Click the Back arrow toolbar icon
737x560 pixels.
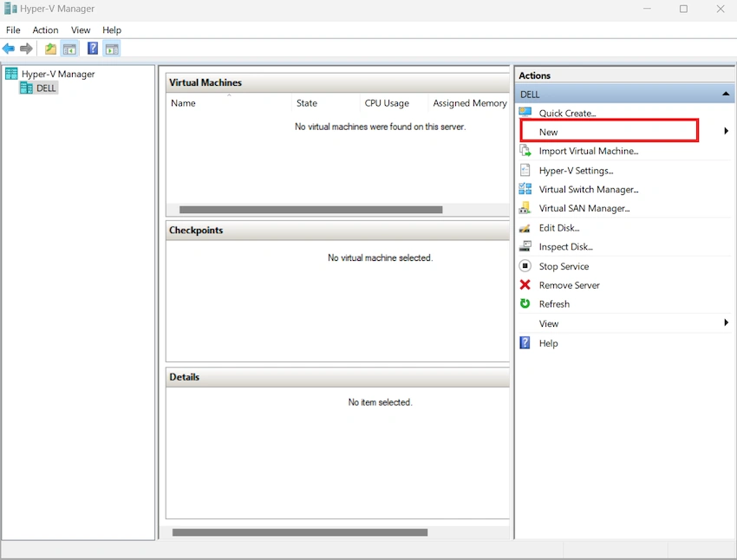(x=9, y=49)
